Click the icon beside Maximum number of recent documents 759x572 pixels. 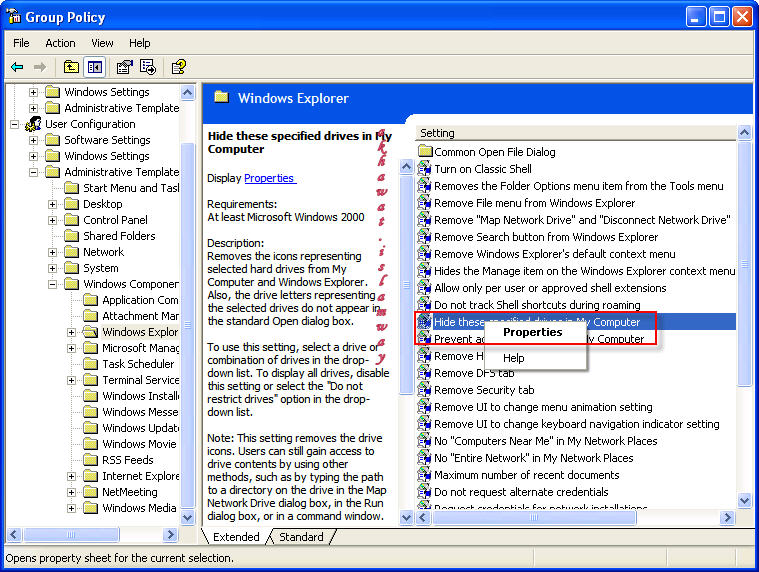425,475
